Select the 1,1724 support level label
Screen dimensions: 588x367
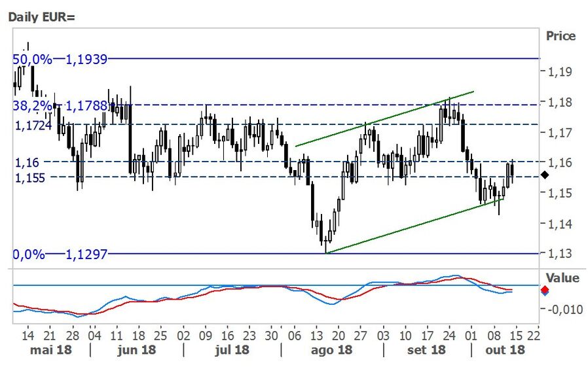click(x=33, y=125)
